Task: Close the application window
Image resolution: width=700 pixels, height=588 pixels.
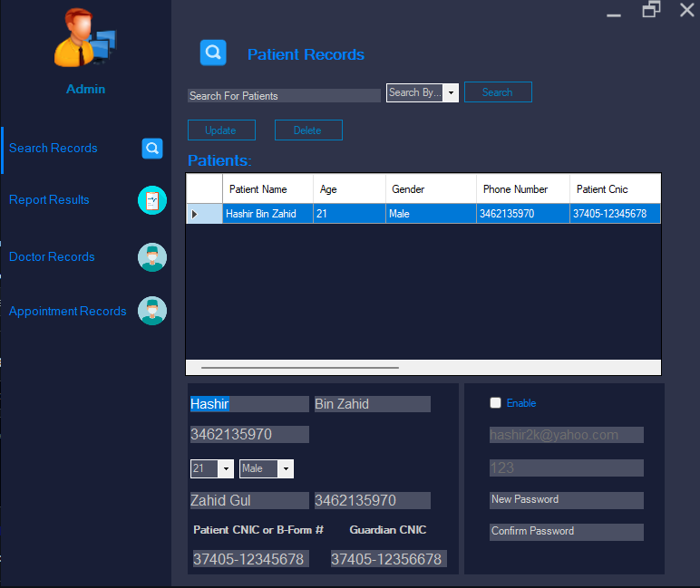Action: pos(687,9)
